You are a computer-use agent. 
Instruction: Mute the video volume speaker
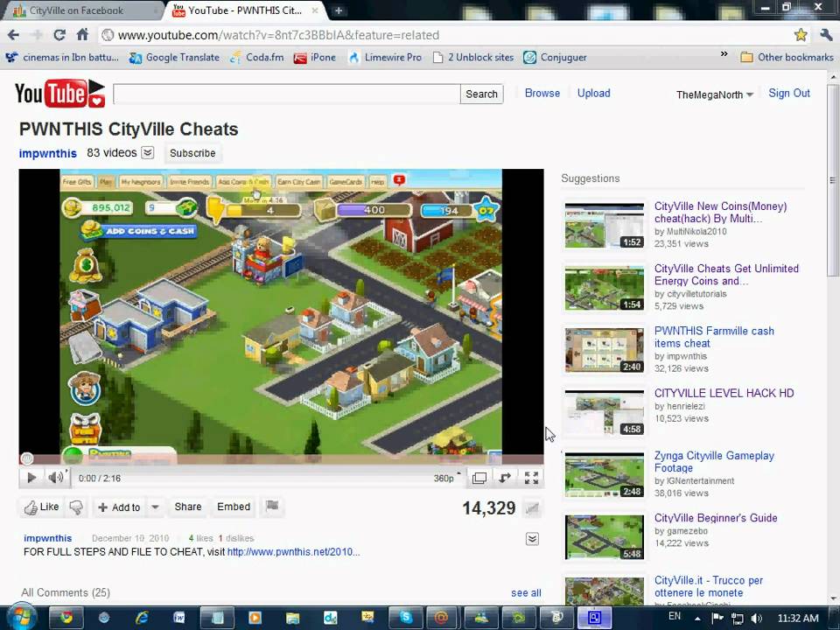point(56,478)
